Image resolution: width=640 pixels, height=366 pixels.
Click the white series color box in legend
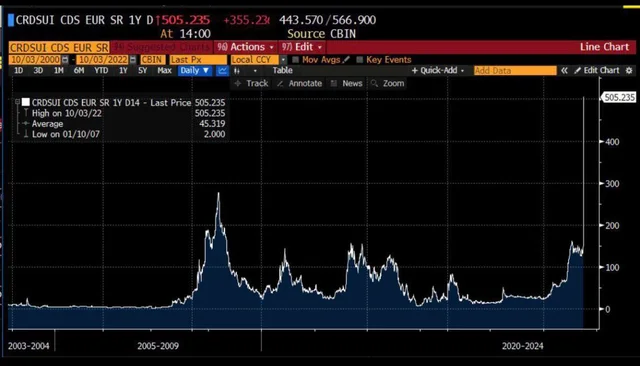26,102
